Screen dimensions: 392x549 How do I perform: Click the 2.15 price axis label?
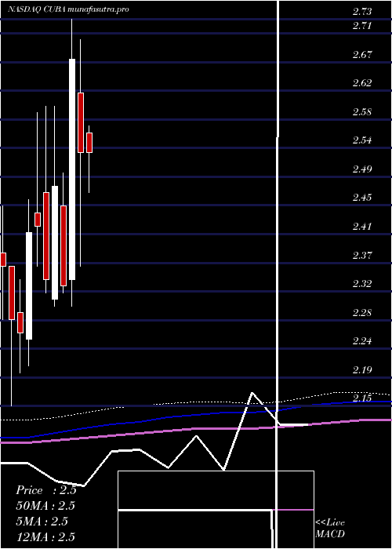pyautogui.click(x=362, y=398)
